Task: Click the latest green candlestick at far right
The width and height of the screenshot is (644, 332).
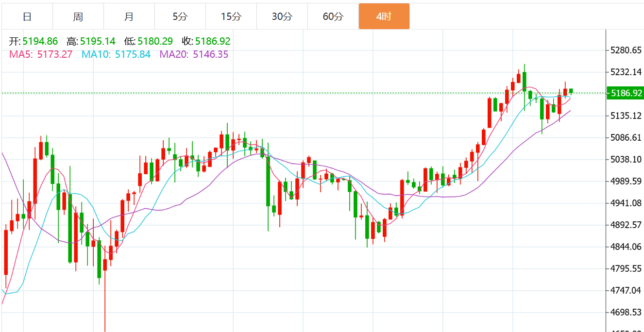Action: pos(571,91)
